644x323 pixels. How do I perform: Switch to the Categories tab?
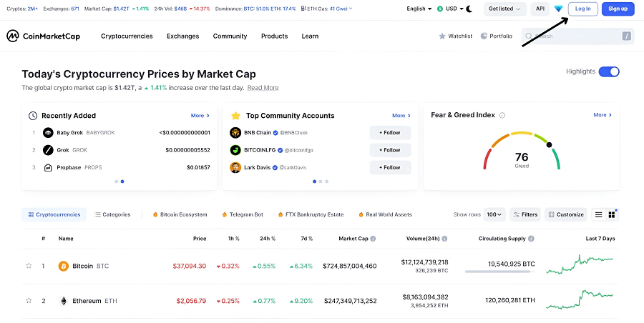point(112,214)
